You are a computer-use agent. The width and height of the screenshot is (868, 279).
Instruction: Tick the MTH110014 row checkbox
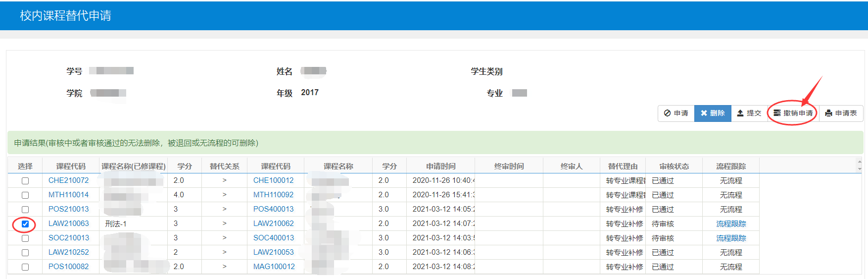point(25,195)
